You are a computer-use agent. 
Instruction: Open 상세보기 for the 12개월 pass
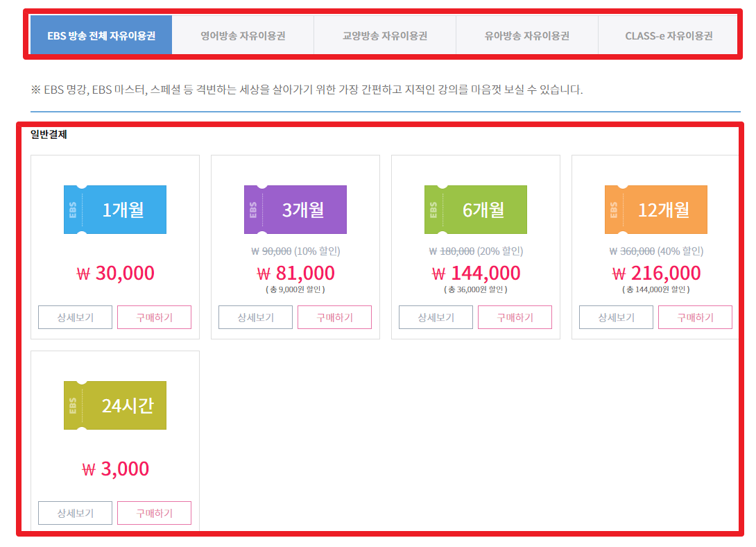616,317
